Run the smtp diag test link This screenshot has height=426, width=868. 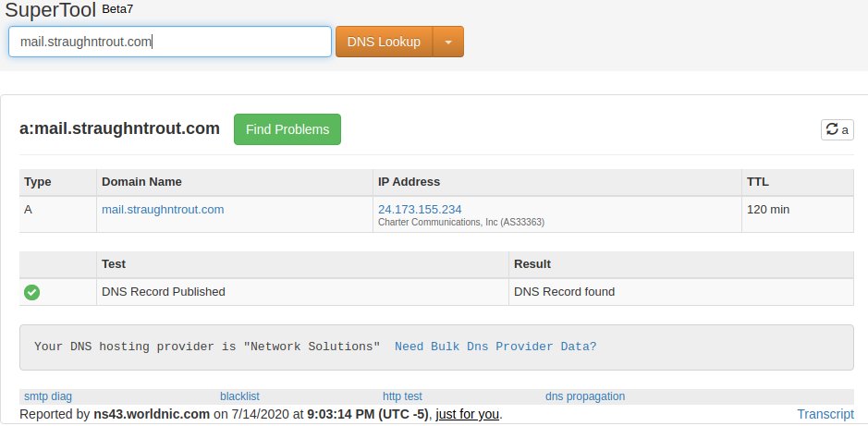point(48,396)
